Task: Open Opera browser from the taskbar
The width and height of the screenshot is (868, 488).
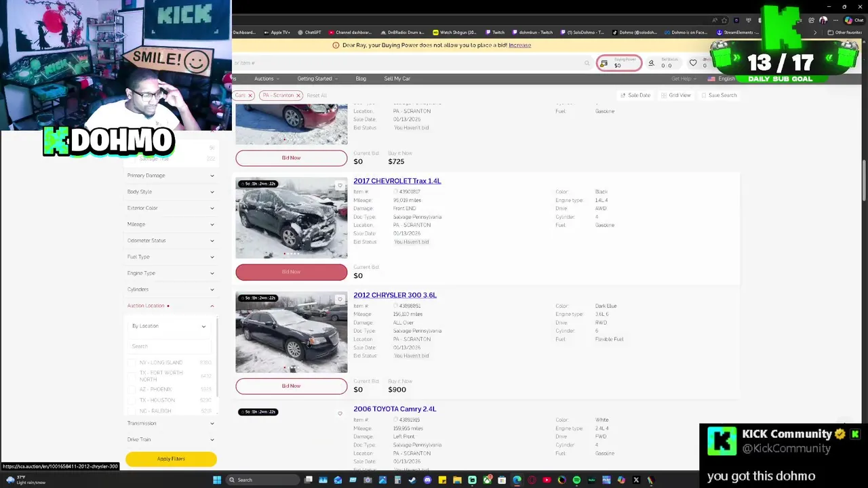Action: 532,480
